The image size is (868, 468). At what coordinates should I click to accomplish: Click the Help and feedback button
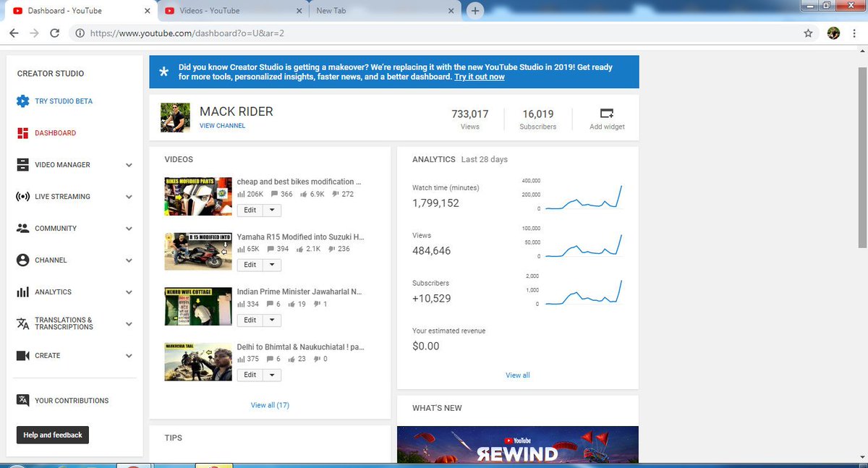tap(53, 435)
